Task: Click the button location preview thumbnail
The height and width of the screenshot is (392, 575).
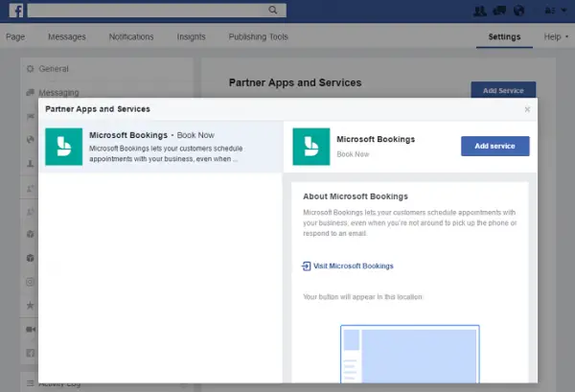Action: pos(410,354)
